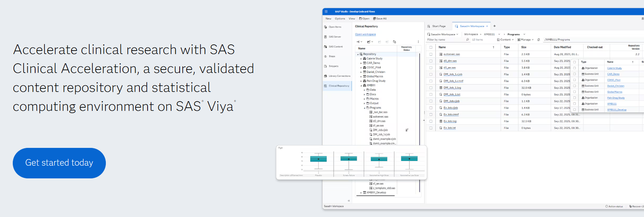644x217 pixels.
Task: Click the Recover status bar item
Action: coord(637,207)
